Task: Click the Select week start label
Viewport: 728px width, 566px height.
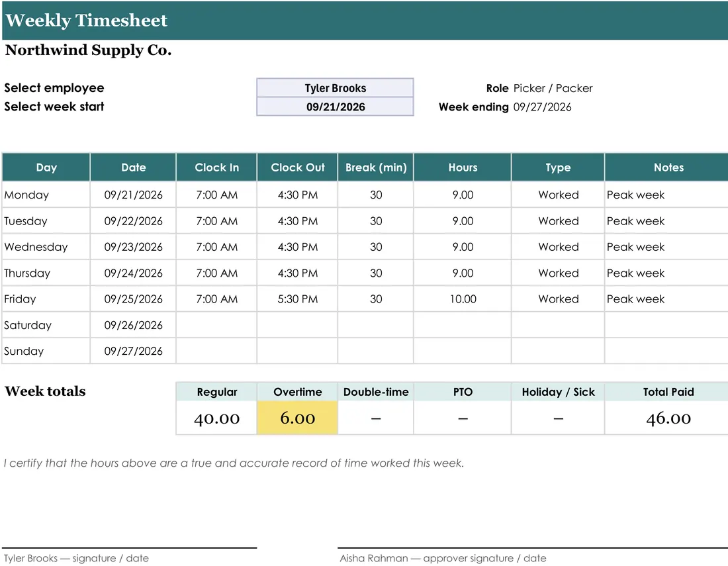Action: tap(54, 107)
